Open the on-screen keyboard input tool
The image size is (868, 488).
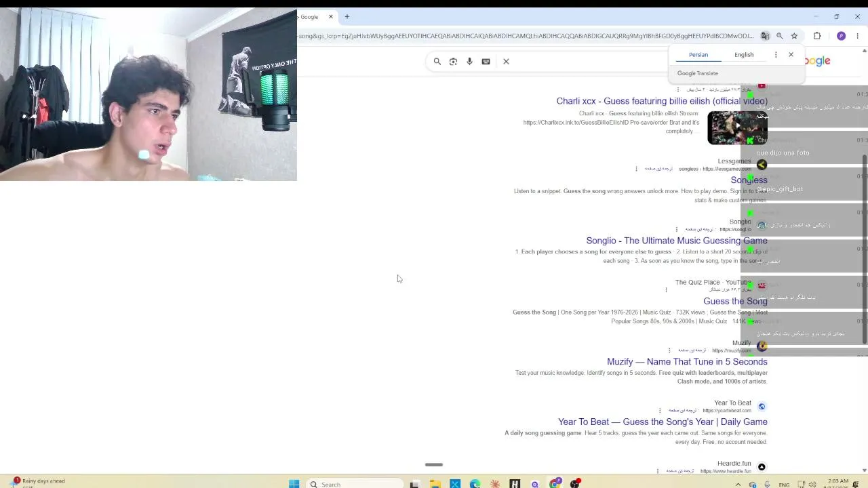pyautogui.click(x=486, y=62)
